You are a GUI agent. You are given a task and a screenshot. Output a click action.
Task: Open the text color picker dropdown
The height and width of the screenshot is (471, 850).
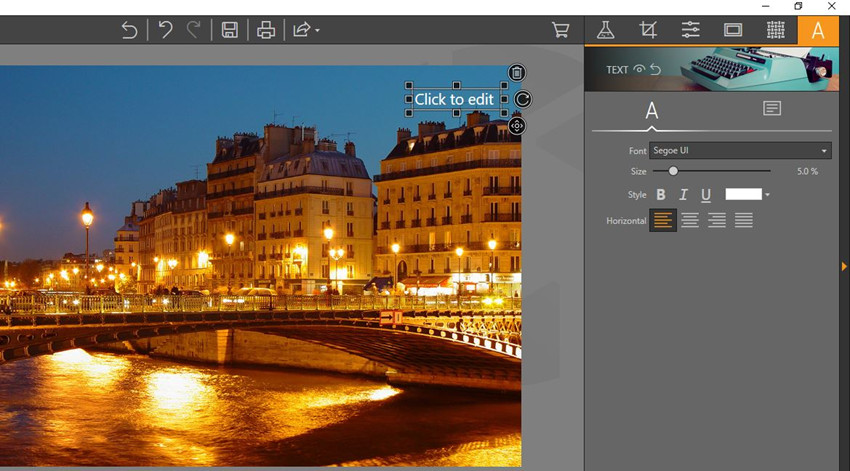[x=767, y=195]
